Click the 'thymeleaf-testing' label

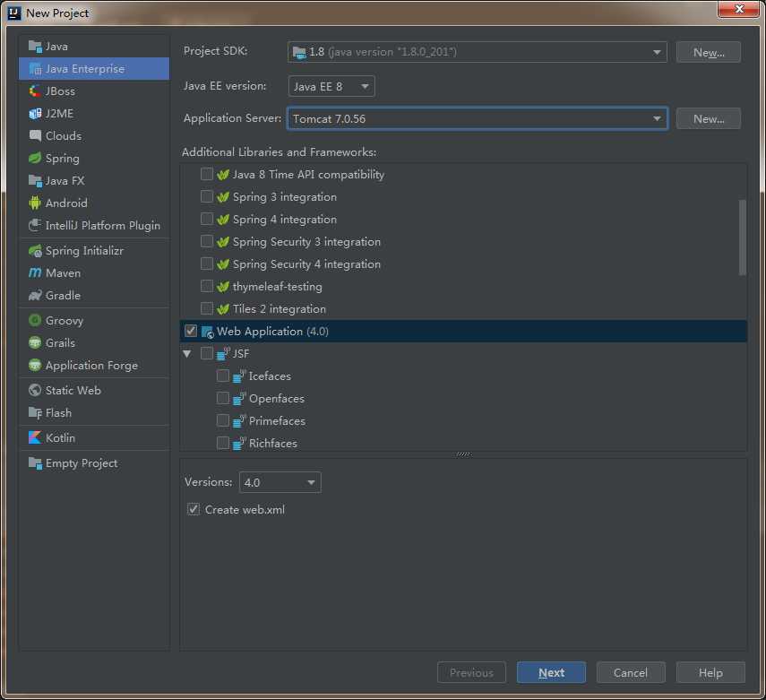[277, 287]
